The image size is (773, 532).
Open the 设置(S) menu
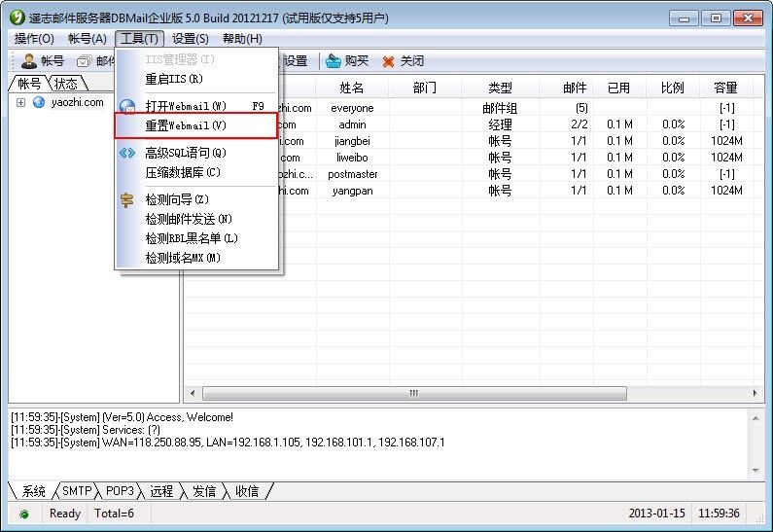click(x=191, y=39)
